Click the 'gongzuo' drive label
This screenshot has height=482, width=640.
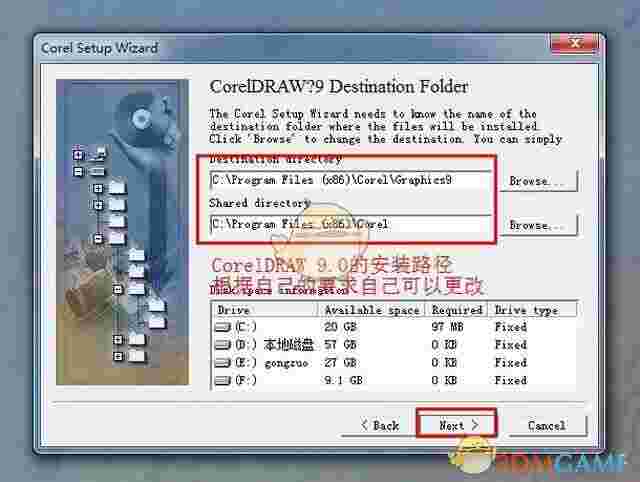point(287,363)
